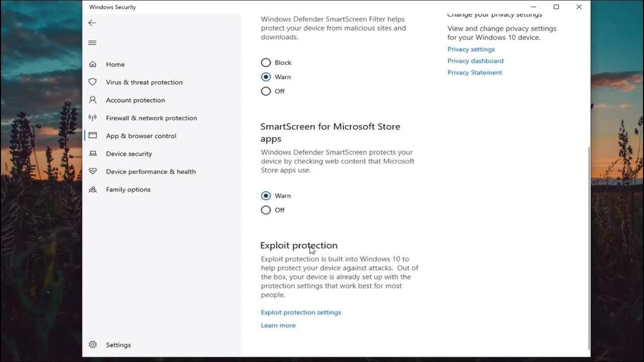
Task: Open App & browser control section
Action: click(x=141, y=136)
